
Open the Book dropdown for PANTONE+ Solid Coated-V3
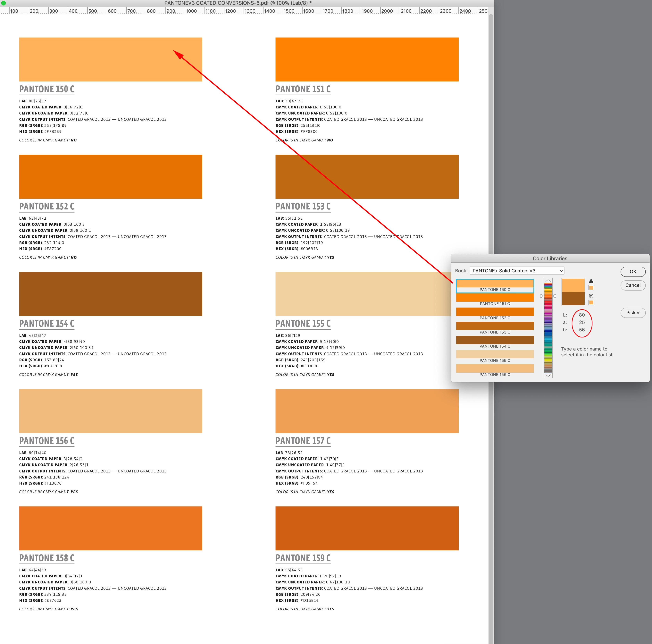[x=517, y=271]
